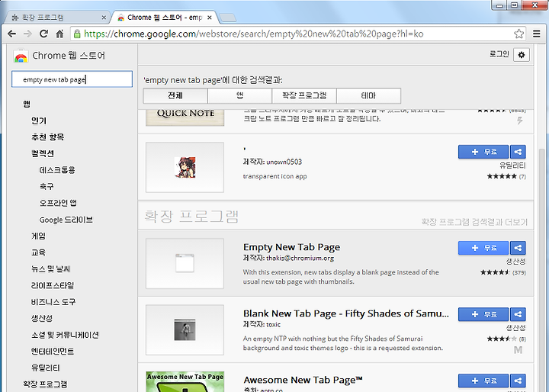The height and width of the screenshot is (392, 549).
Task: Open the Chrome hamburger menu
Action: pos(536,34)
